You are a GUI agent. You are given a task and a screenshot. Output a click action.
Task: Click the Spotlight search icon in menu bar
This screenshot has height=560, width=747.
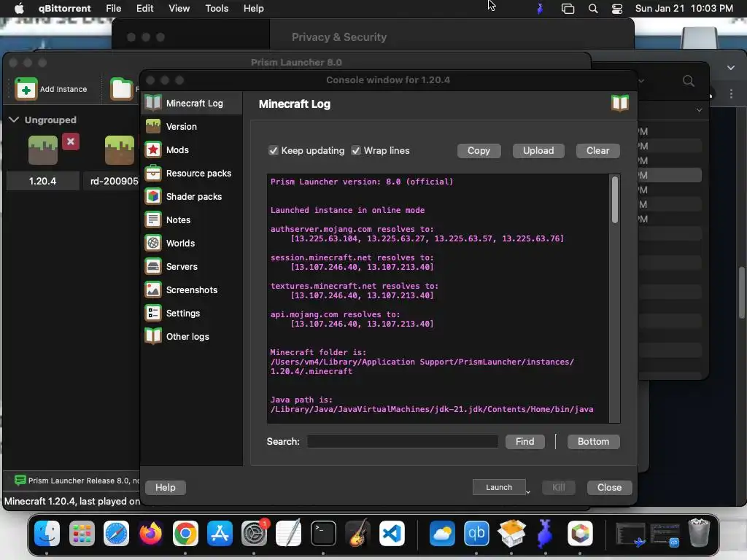593,9
